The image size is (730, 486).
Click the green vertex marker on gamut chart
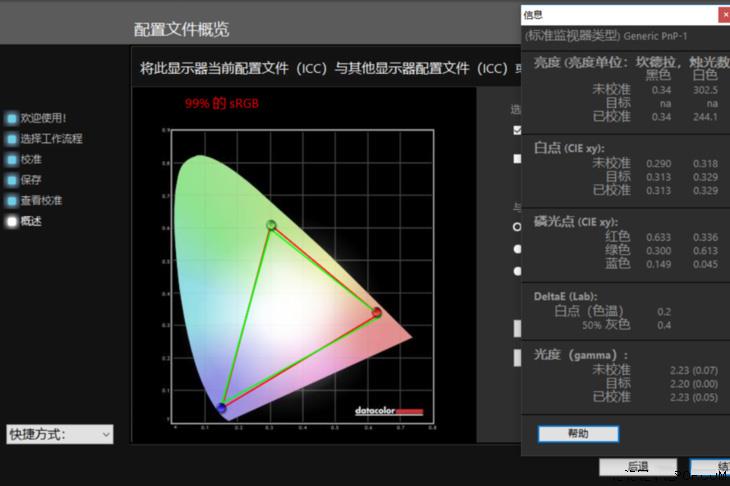[x=271, y=225]
